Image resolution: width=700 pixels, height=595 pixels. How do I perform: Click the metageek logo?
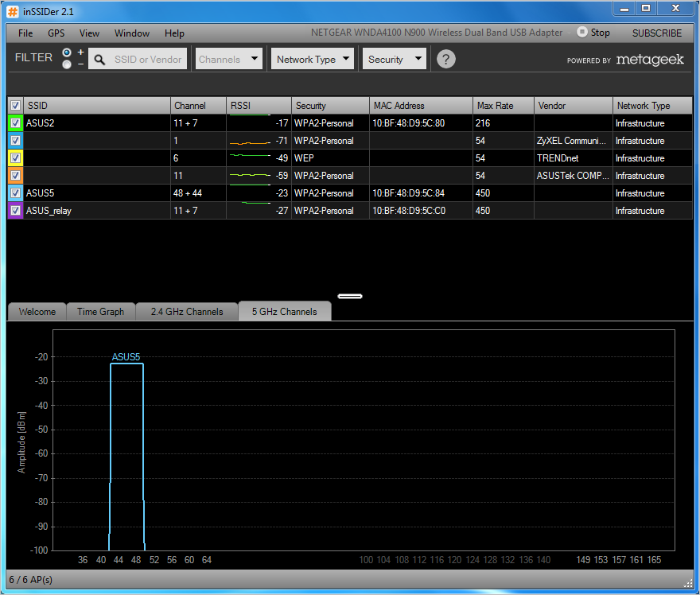point(650,60)
